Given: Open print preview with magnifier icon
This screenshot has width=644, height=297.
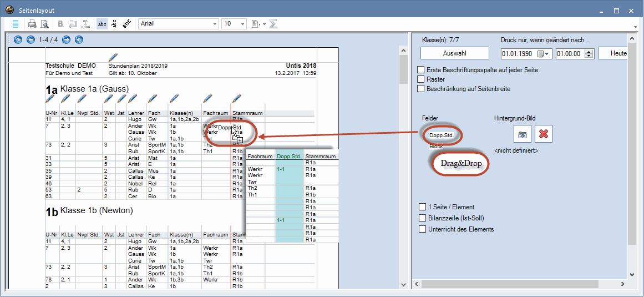Looking at the screenshot, I should (44, 24).
